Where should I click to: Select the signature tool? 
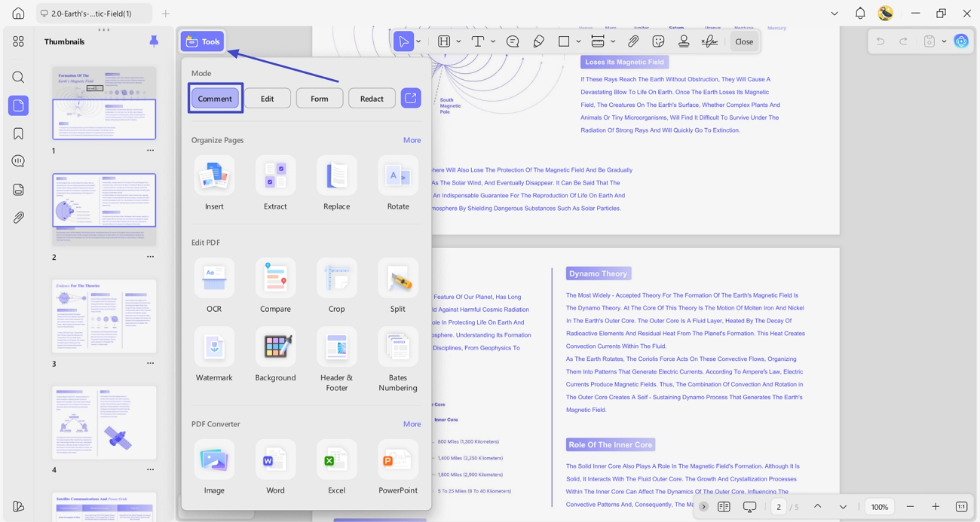[x=709, y=41]
